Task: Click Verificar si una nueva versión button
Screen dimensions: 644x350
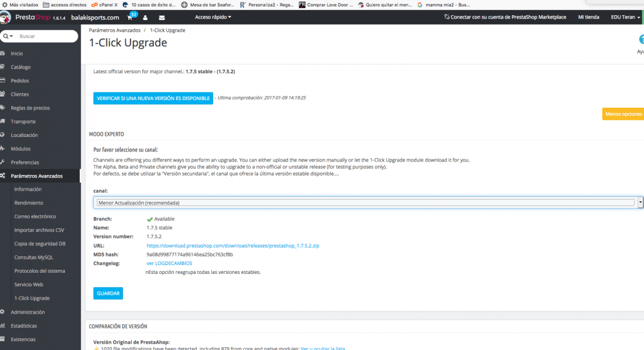Action: 153,98
